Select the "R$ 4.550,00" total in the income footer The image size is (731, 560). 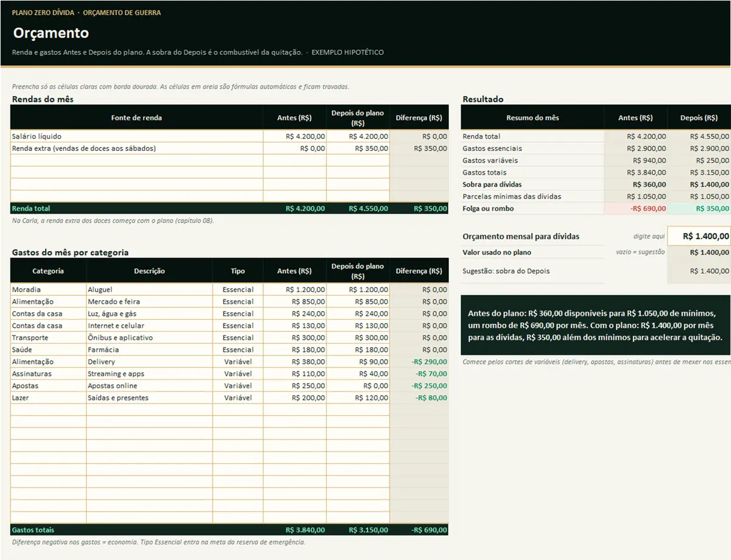click(358, 208)
